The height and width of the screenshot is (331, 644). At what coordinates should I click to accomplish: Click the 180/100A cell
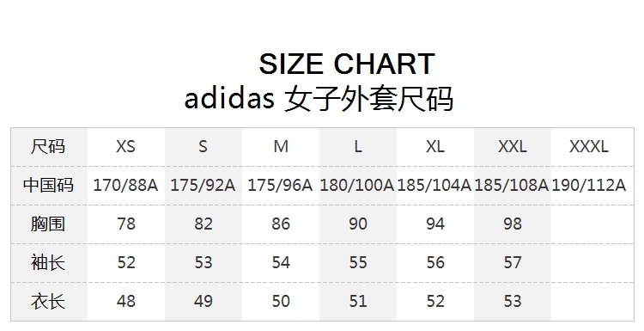tap(357, 185)
